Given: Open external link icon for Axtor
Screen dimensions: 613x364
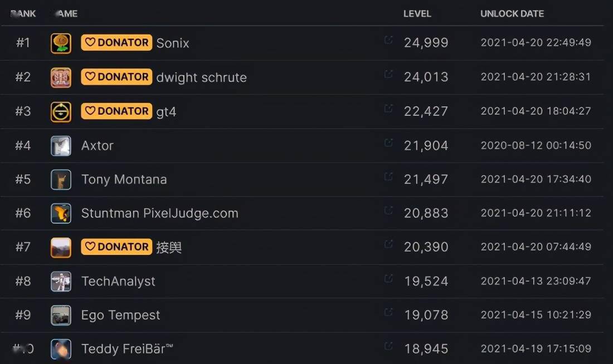Looking at the screenshot, I should click(388, 142).
